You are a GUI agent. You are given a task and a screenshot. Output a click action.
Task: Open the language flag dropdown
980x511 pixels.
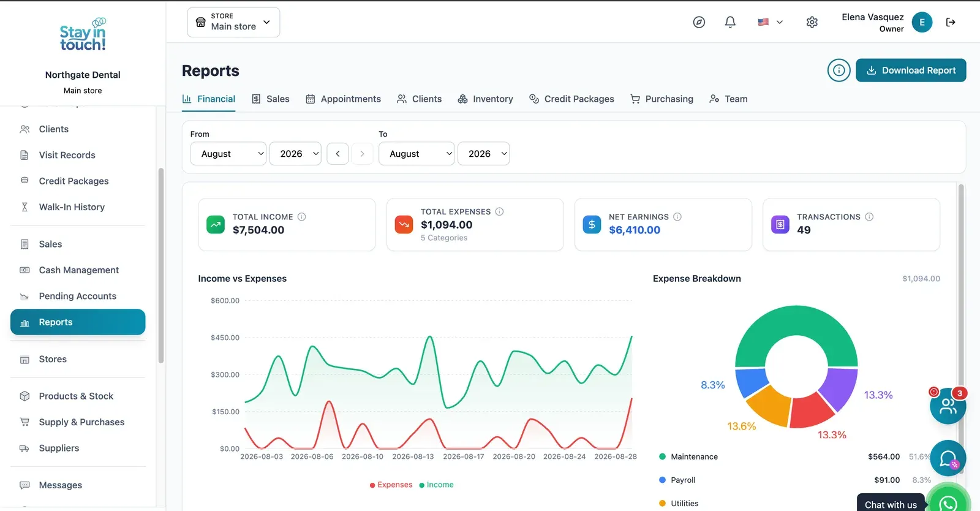pyautogui.click(x=771, y=22)
